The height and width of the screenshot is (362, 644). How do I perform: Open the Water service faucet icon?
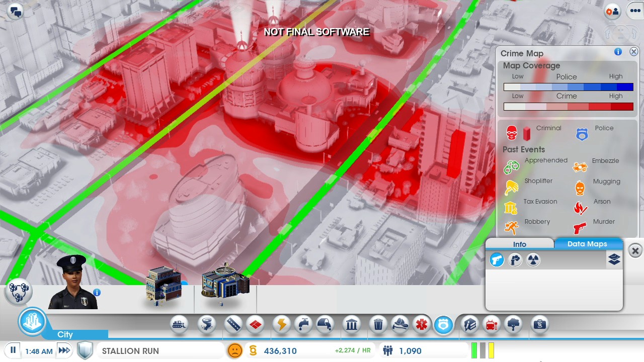304,324
